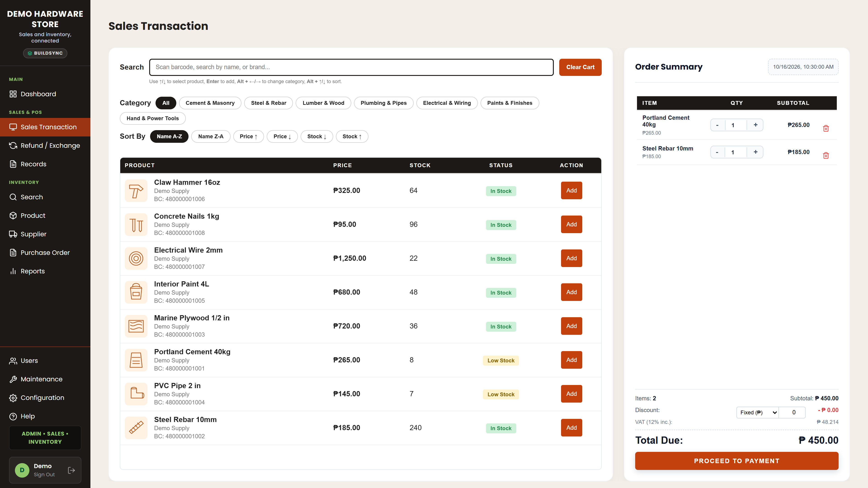Click the Portland Cement bag thumbnail

point(136,360)
